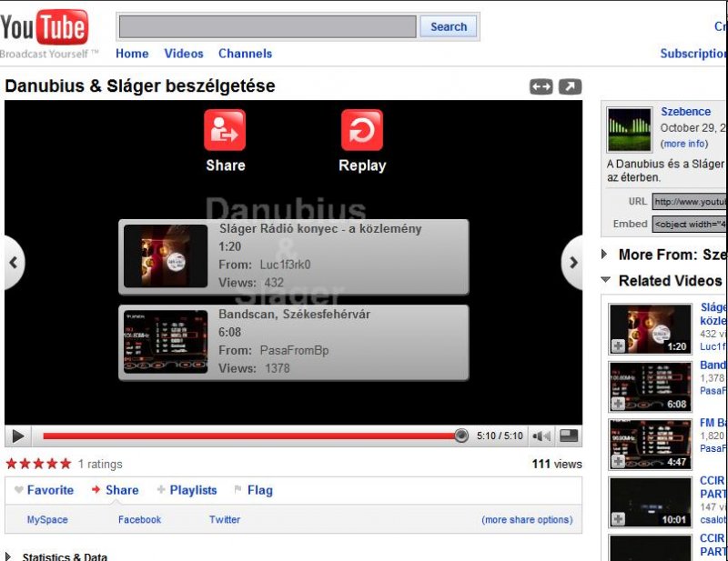Open video in pop-out window icon
Viewport: 728px width, 561px height.
click(x=570, y=86)
